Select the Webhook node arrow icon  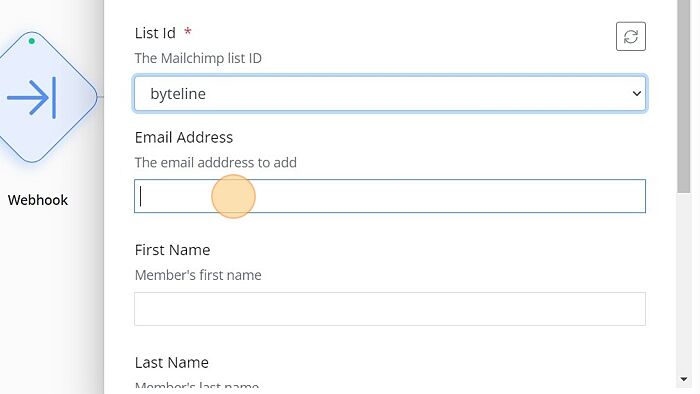click(32, 98)
